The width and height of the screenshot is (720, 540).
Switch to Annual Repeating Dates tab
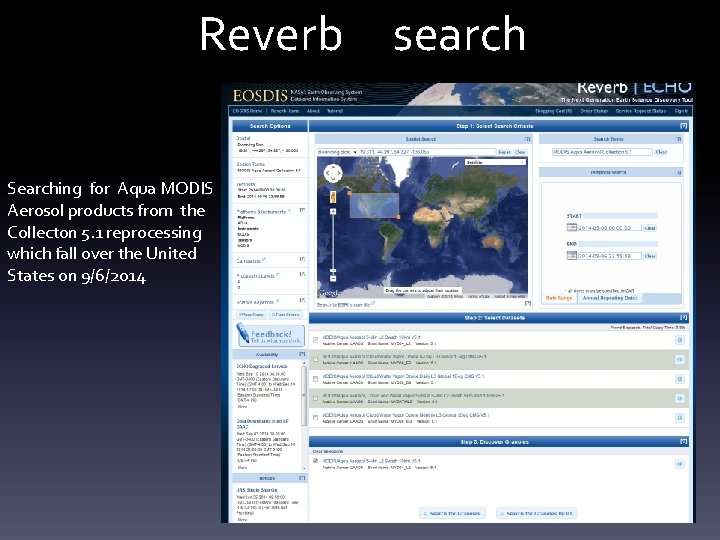(610, 298)
